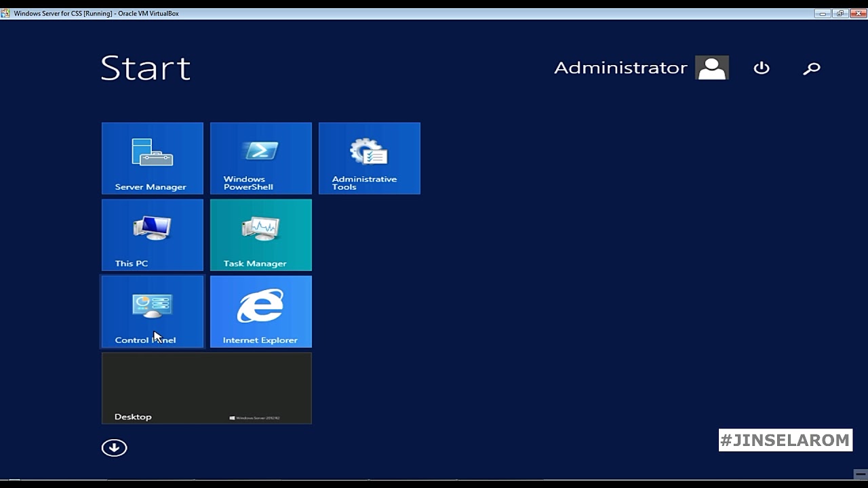Viewport: 868px width, 488px height.
Task: Open the Server Manager tile
Action: pyautogui.click(x=153, y=159)
